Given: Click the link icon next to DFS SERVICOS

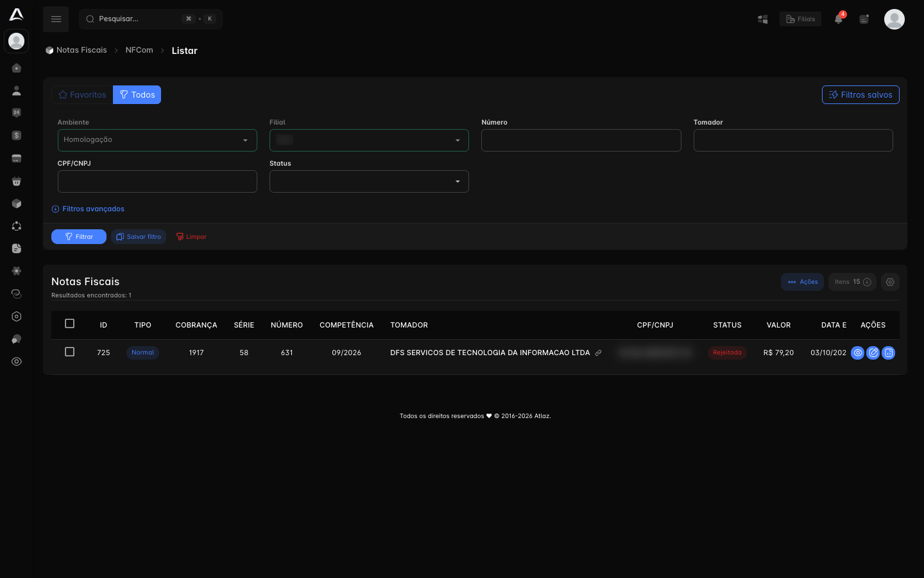Looking at the screenshot, I should pos(598,353).
